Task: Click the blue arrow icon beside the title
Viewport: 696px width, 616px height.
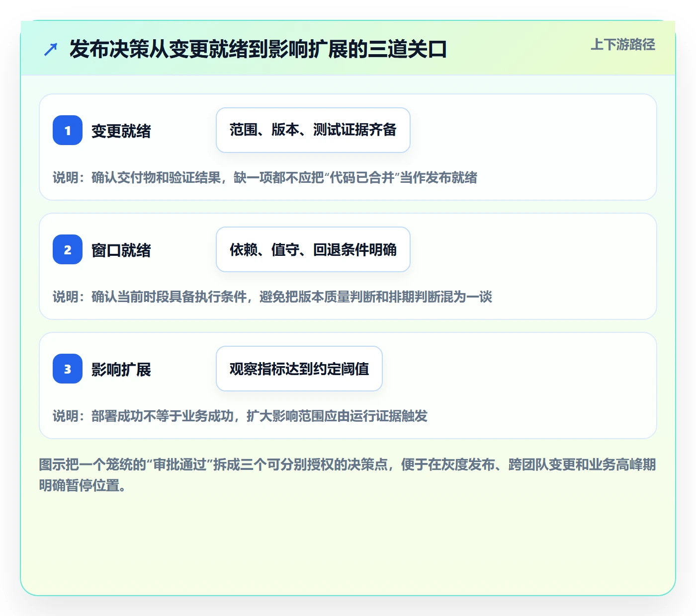Action: 51,49
